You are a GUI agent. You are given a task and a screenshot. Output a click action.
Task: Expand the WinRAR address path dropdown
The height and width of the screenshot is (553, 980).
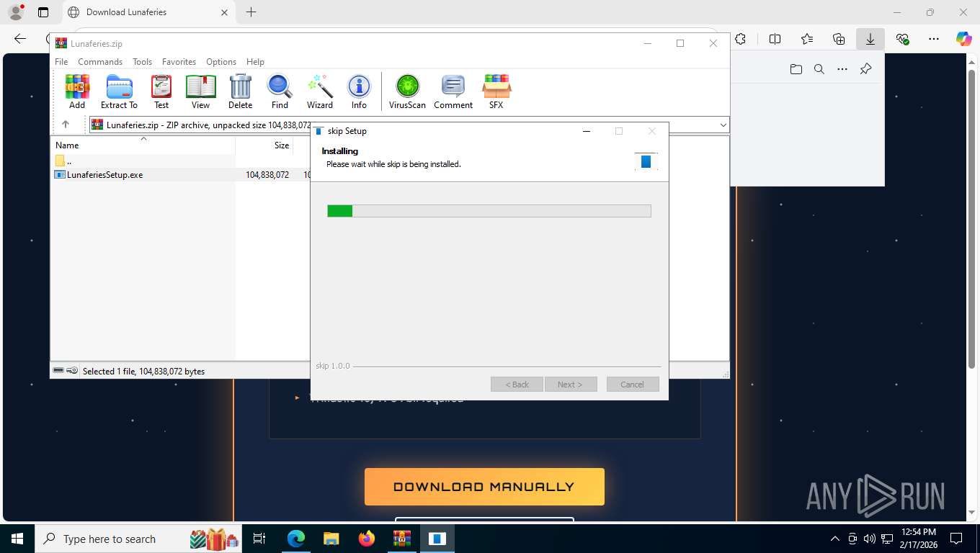click(x=723, y=125)
